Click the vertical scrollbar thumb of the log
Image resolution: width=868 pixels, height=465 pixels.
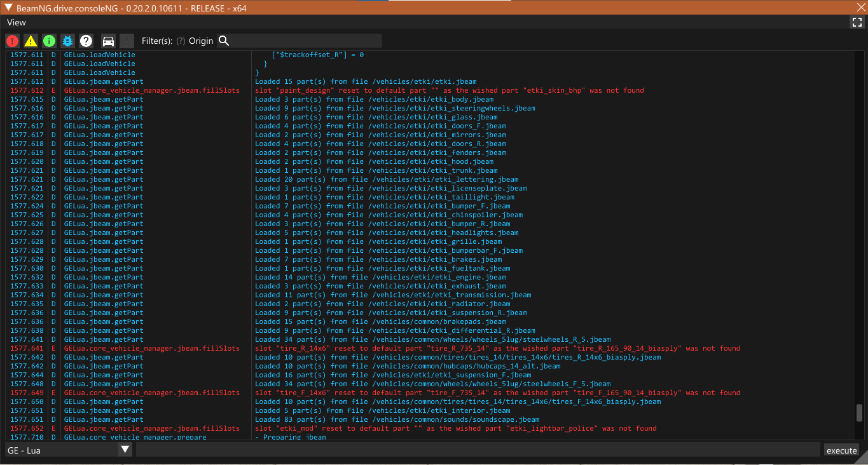pyautogui.click(x=859, y=412)
